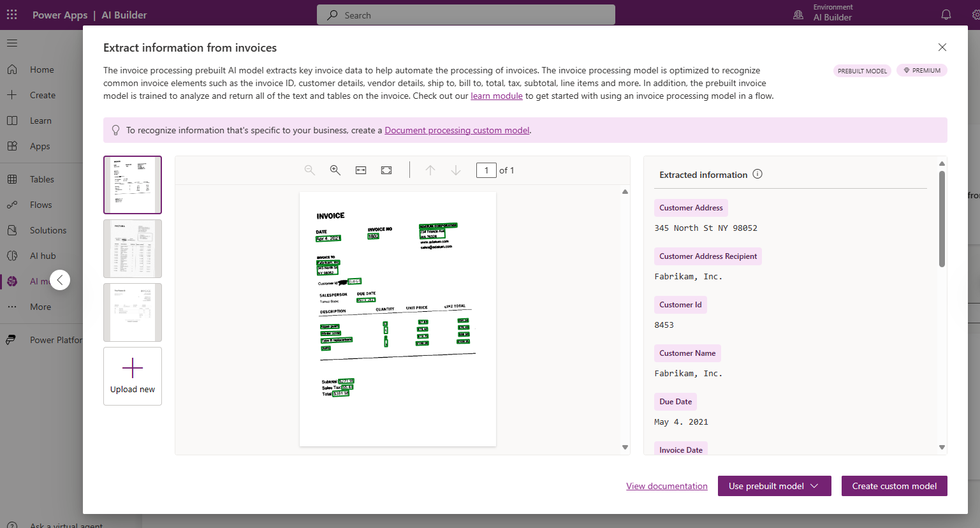Click the page number input field
The height and width of the screenshot is (528, 980).
pyautogui.click(x=486, y=170)
